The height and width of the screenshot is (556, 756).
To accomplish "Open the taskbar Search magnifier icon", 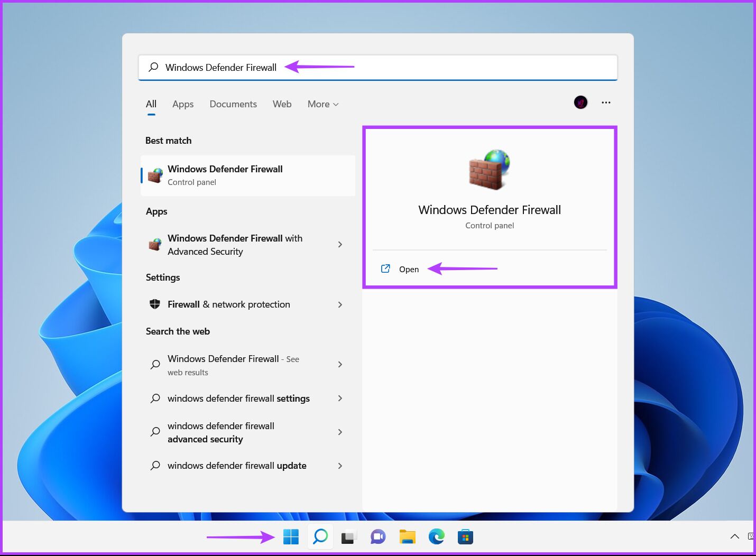I will tap(320, 537).
